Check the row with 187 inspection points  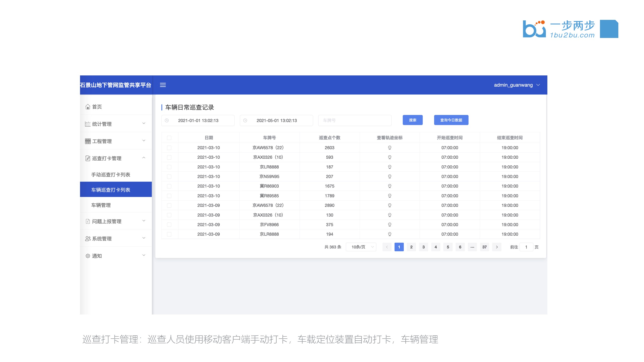169,167
